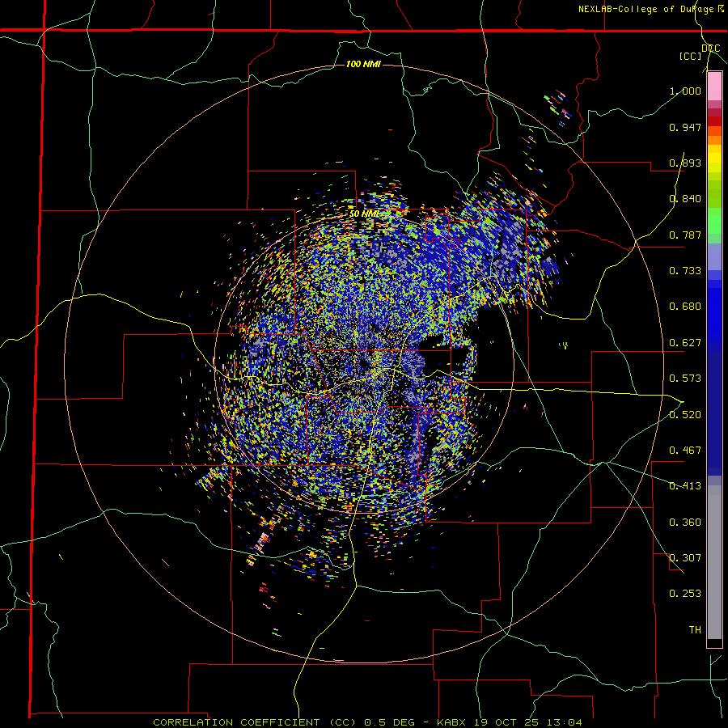The width and height of the screenshot is (728, 728).
Task: Click the 0.307 legend label
Action: (x=685, y=558)
